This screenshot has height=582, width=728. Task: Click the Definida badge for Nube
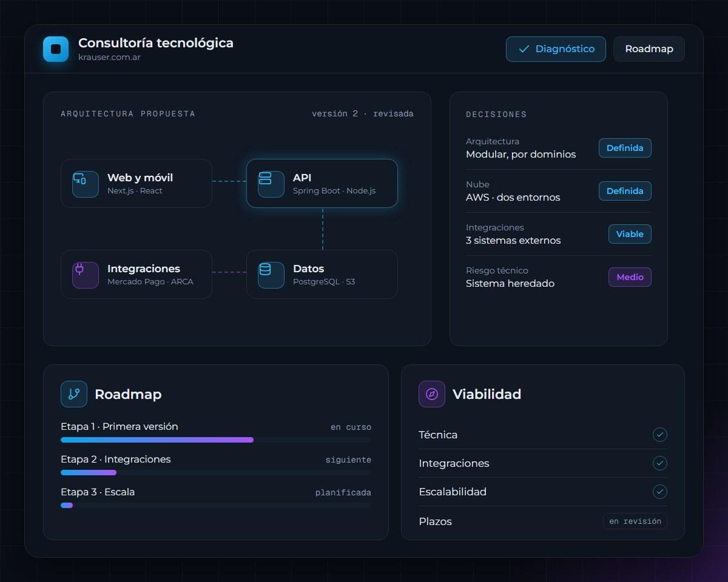point(625,191)
